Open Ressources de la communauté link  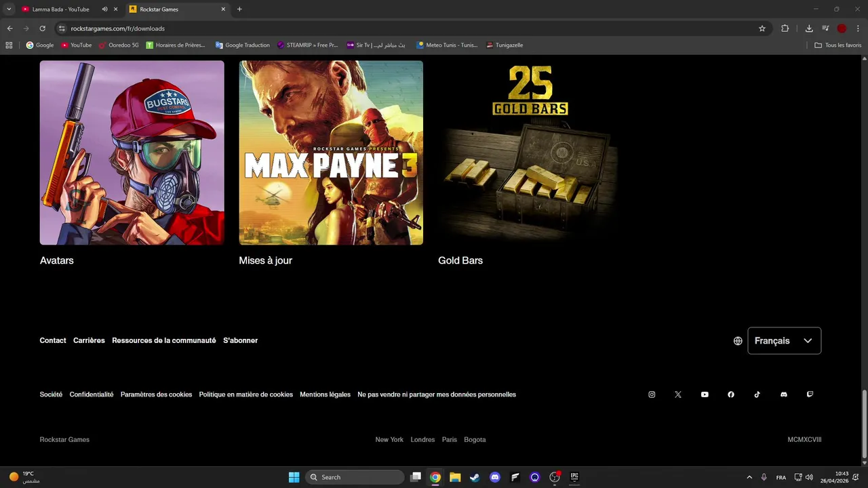pyautogui.click(x=164, y=341)
